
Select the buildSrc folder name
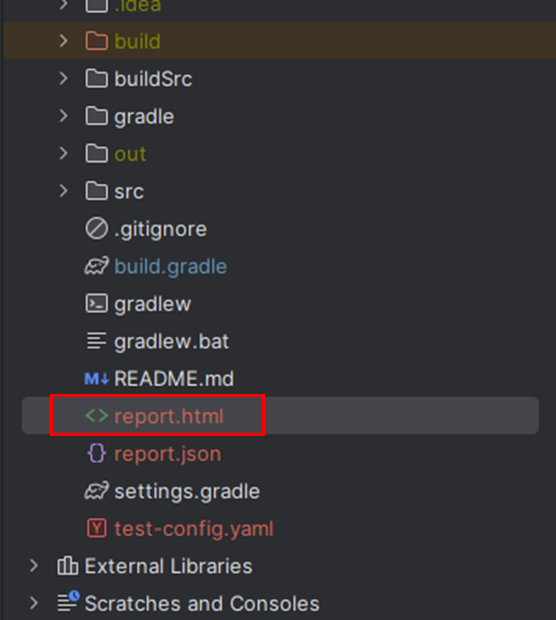click(153, 79)
